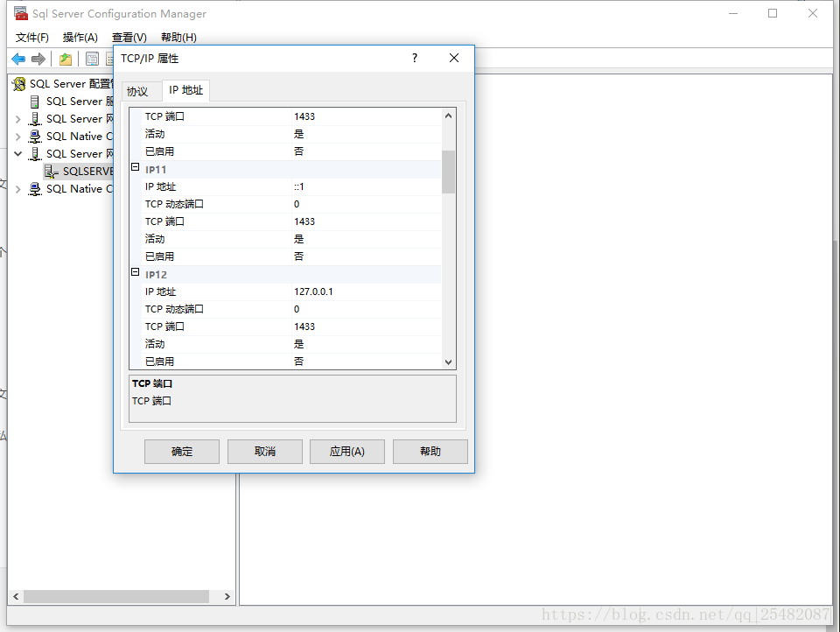The height and width of the screenshot is (632, 840).
Task: Expand the last SQL Native Client node
Action: (x=17, y=189)
